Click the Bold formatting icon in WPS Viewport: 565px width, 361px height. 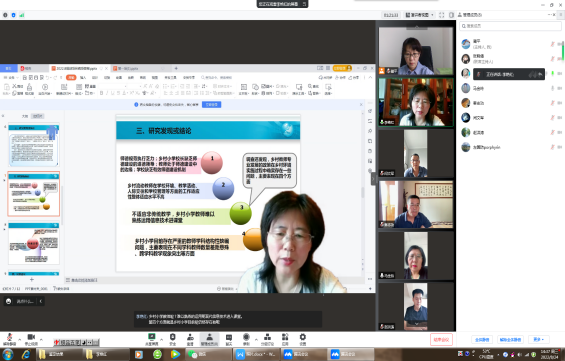102,93
